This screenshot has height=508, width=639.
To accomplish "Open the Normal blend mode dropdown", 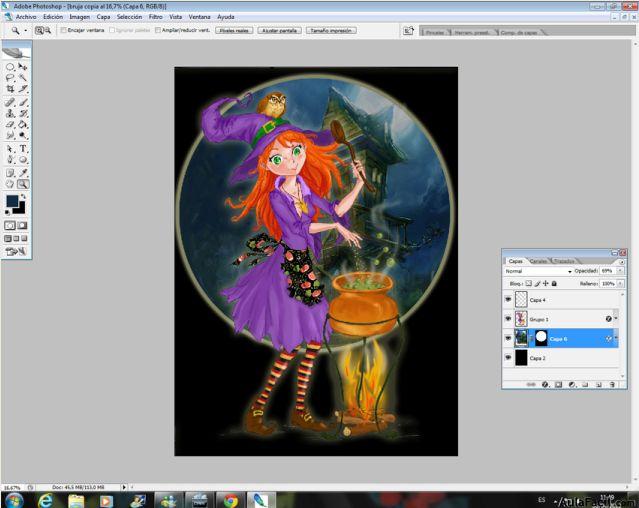I will [538, 271].
